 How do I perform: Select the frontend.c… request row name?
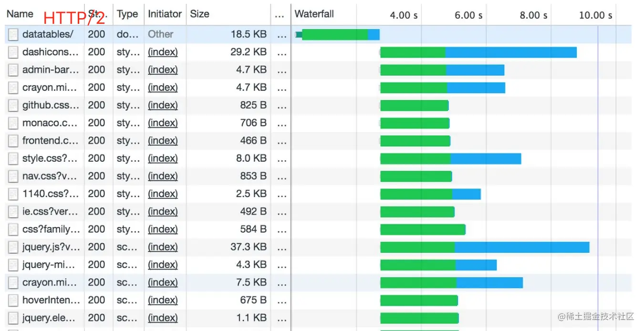[50, 141]
